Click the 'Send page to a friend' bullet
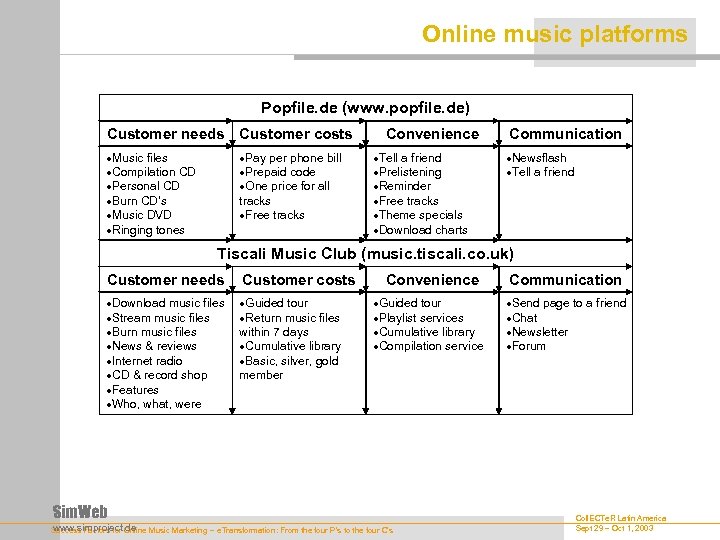This screenshot has height=540, width=720. click(x=566, y=303)
